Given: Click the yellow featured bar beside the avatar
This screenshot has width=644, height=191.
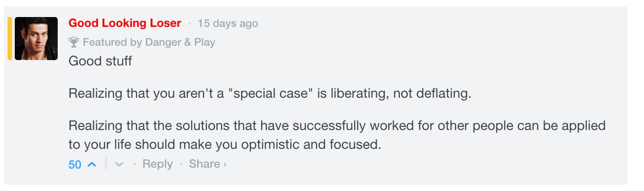Looking at the screenshot, I should tap(9, 39).
